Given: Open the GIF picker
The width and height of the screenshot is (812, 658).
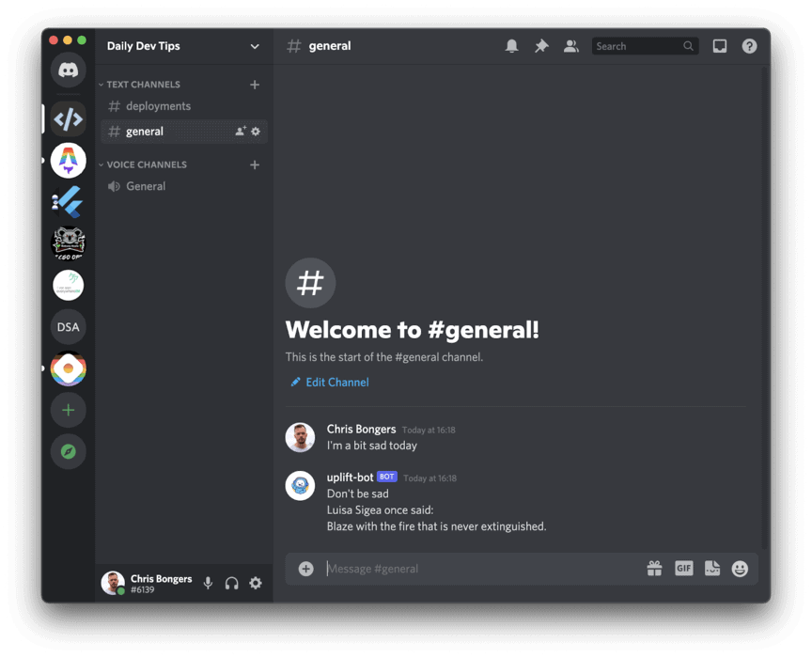Looking at the screenshot, I should [x=683, y=569].
